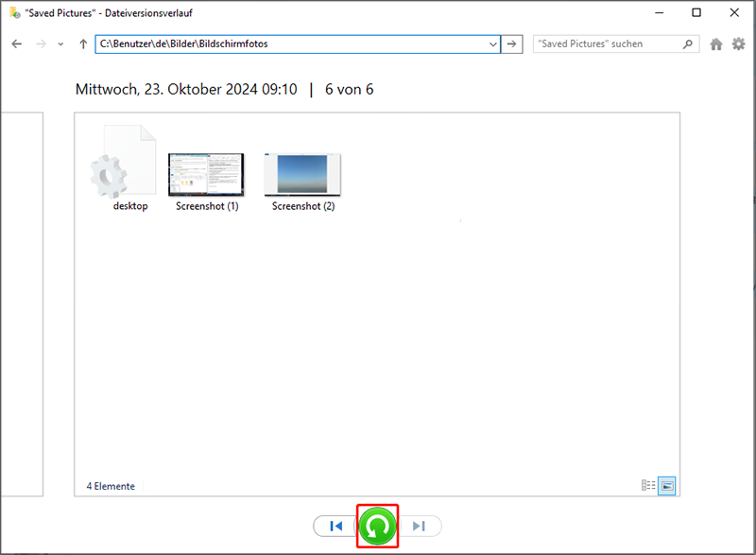Select the desktop file
This screenshot has height=555, width=756.
[x=125, y=167]
